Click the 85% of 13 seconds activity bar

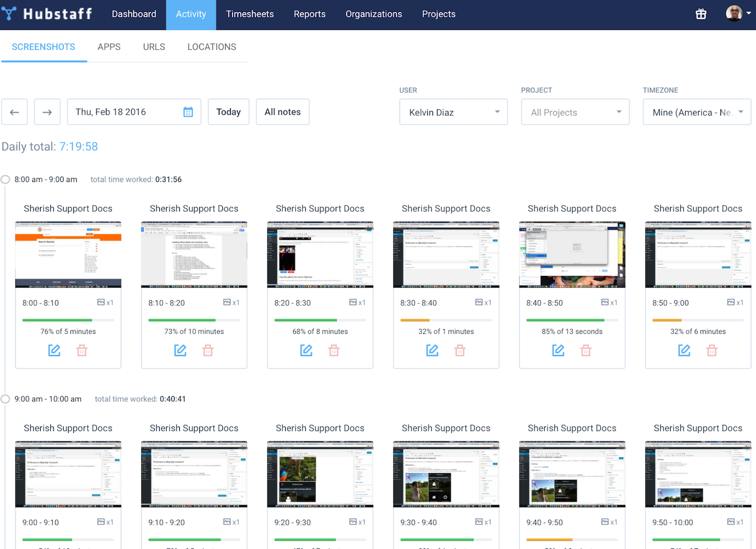click(572, 320)
